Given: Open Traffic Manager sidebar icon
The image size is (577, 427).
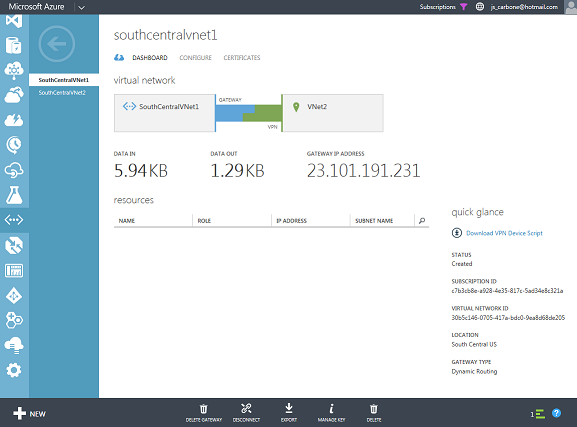Looking at the screenshot, I should pyautogui.click(x=14, y=246).
